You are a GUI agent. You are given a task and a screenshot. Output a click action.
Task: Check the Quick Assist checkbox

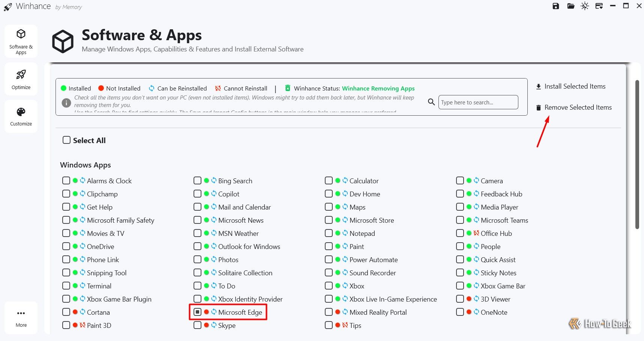coord(460,260)
